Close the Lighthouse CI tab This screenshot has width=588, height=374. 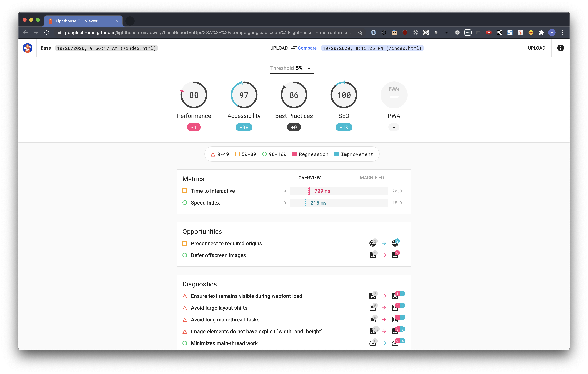(117, 21)
